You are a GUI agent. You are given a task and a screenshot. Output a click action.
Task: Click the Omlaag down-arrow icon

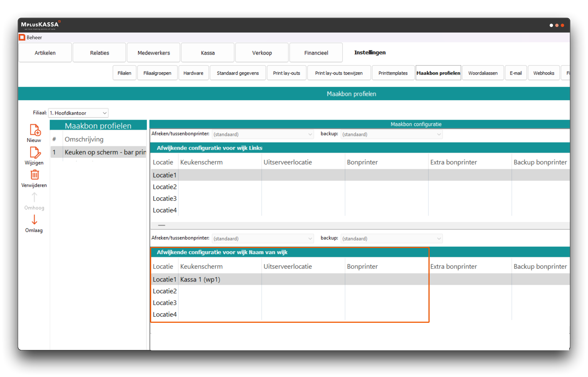coord(34,220)
